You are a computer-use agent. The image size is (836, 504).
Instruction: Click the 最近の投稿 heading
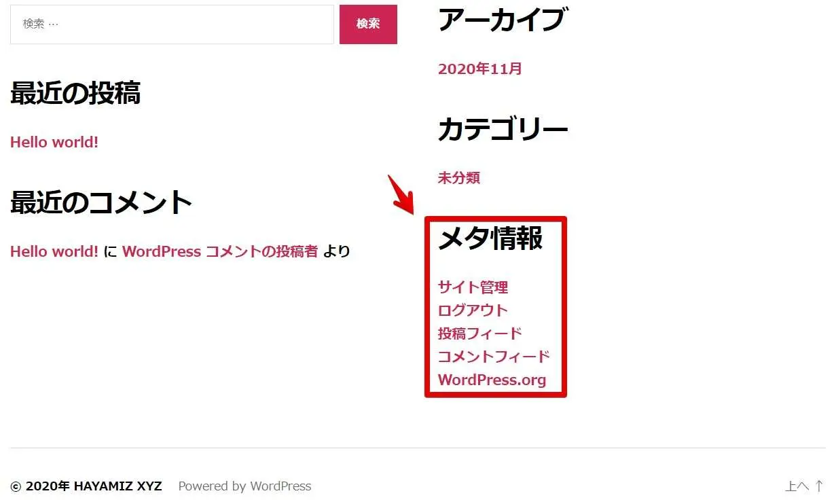(x=75, y=94)
